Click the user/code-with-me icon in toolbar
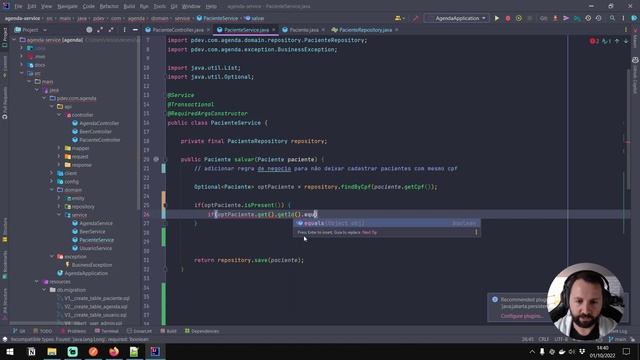The width and height of the screenshot is (640, 360). (399, 18)
